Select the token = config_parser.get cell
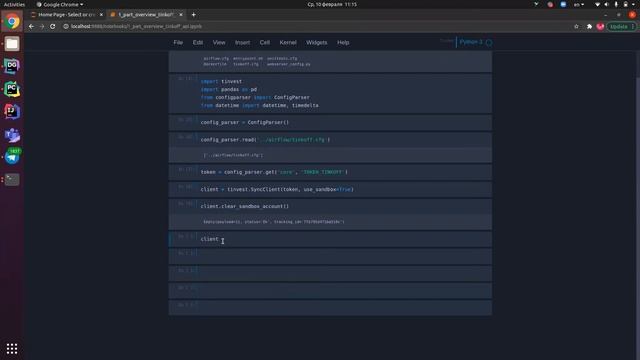640x360 pixels. 330,172
